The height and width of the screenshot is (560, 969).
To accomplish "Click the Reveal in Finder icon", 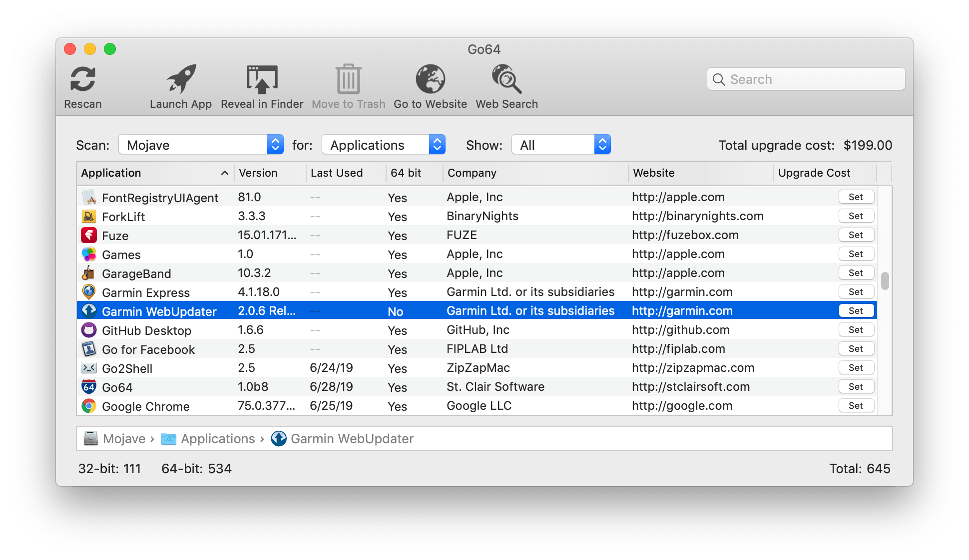I will tap(262, 79).
